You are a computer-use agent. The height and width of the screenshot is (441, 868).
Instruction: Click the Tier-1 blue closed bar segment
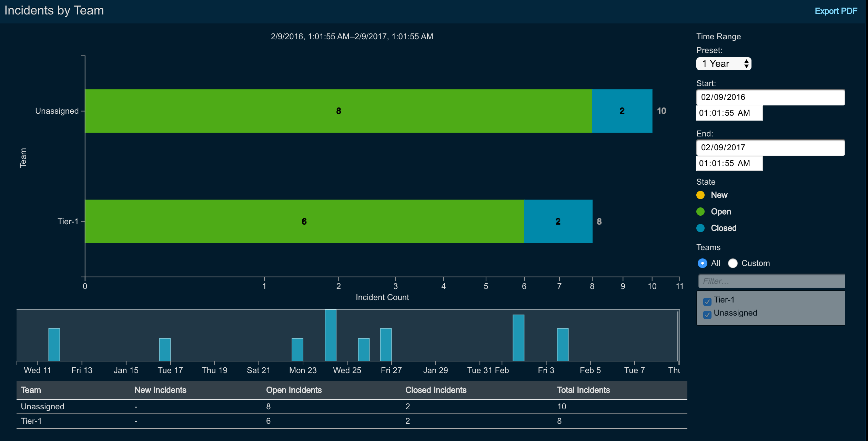tap(558, 222)
